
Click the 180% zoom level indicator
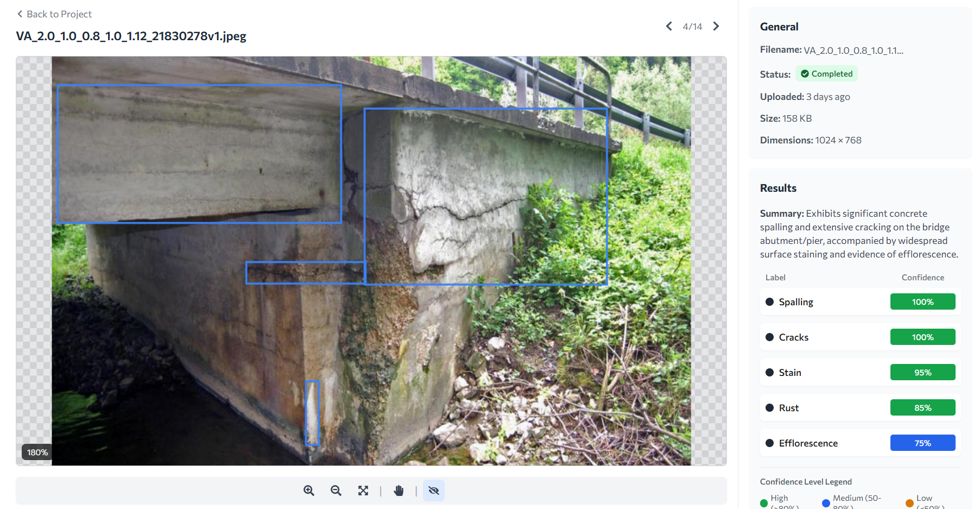point(36,451)
